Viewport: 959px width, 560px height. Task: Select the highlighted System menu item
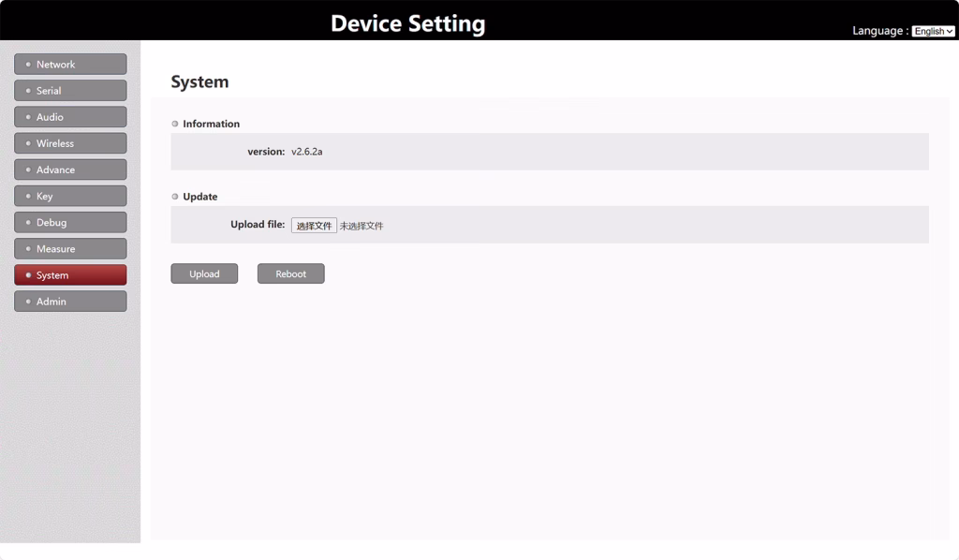click(70, 275)
